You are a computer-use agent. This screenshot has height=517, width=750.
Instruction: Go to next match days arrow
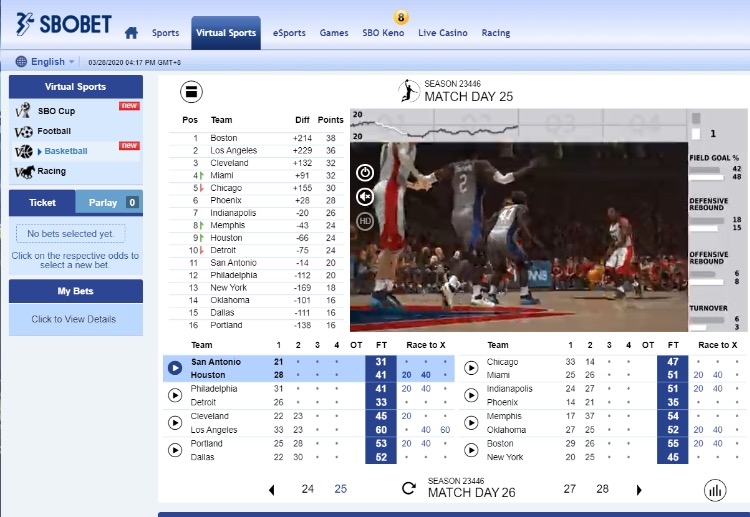(639, 490)
